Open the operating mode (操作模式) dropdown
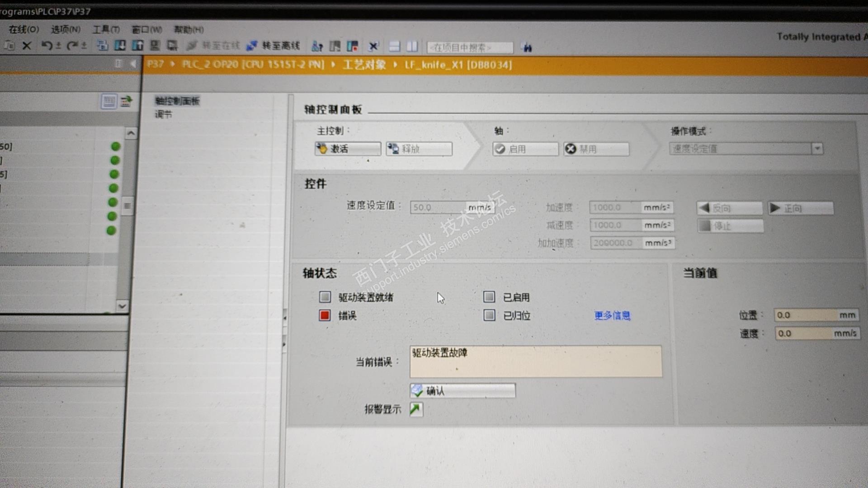Image resolution: width=868 pixels, height=488 pixels. 816,149
